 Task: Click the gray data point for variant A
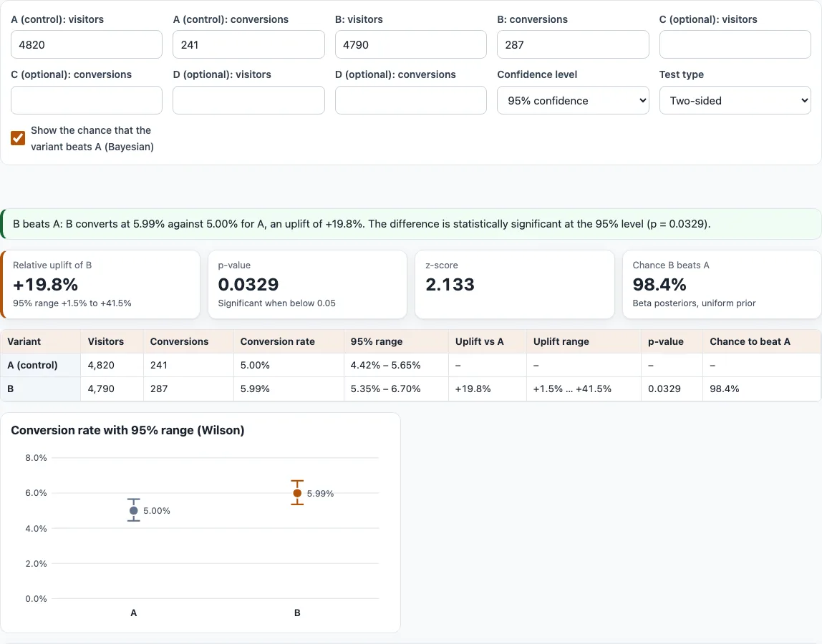(x=134, y=510)
